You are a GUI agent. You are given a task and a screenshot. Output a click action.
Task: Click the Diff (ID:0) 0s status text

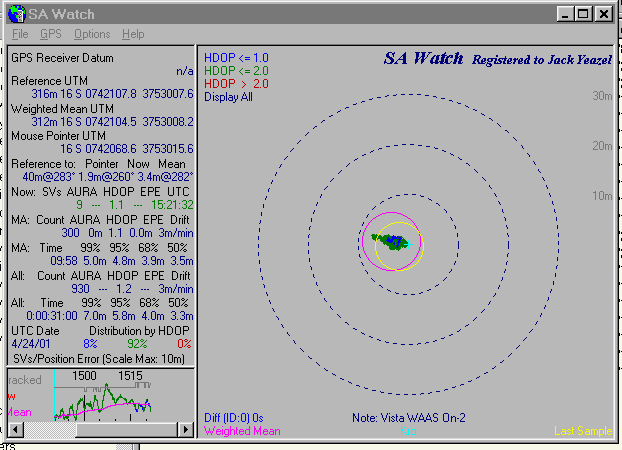tap(234, 418)
